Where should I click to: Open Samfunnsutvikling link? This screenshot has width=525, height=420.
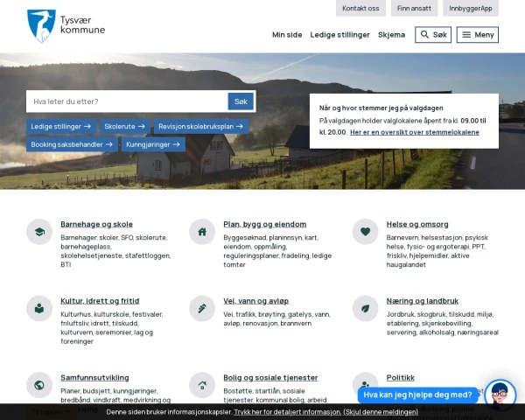click(94, 378)
